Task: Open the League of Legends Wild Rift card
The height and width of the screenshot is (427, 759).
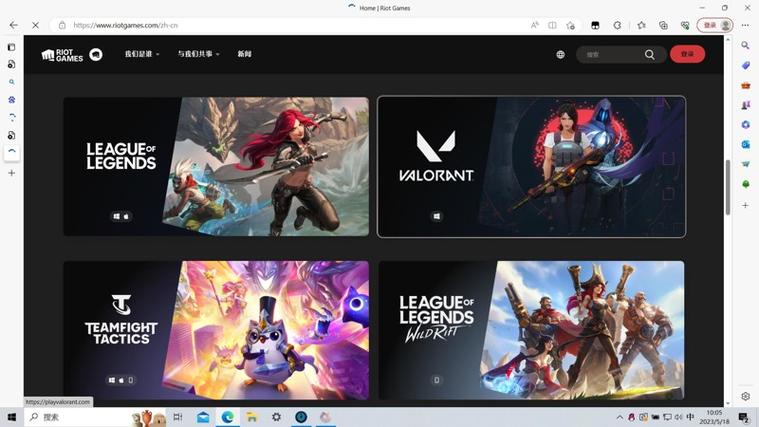Action: pos(531,330)
